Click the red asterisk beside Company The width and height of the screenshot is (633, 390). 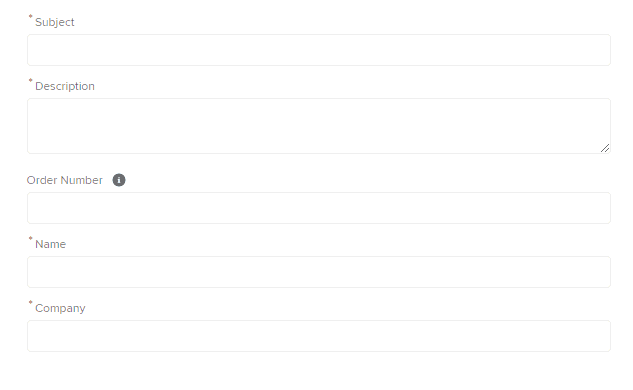coord(30,302)
